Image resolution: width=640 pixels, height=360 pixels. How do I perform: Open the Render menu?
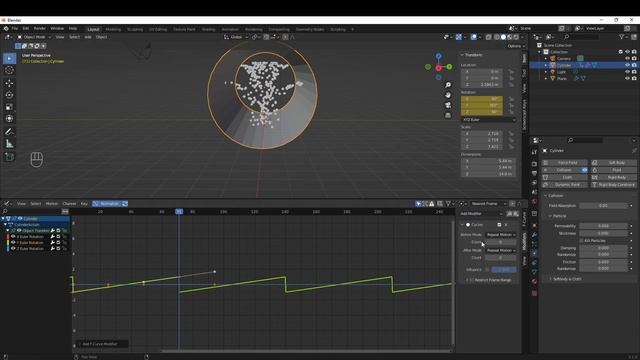pos(40,29)
